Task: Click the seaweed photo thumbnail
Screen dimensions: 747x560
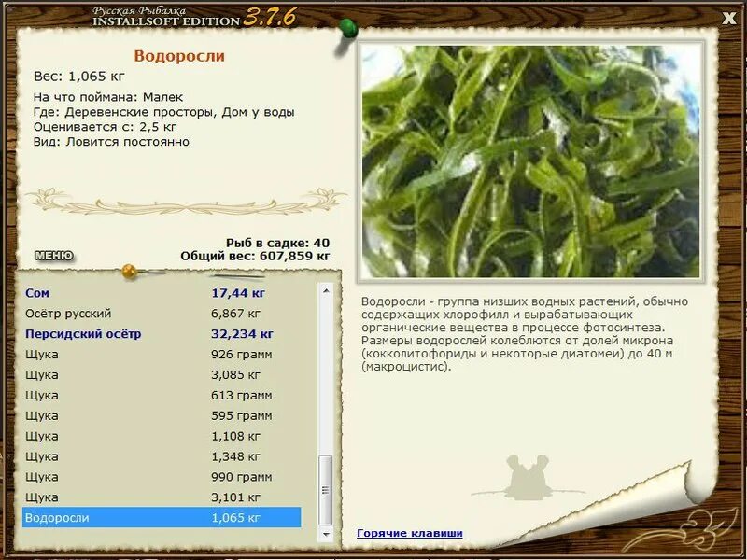Action: point(530,161)
